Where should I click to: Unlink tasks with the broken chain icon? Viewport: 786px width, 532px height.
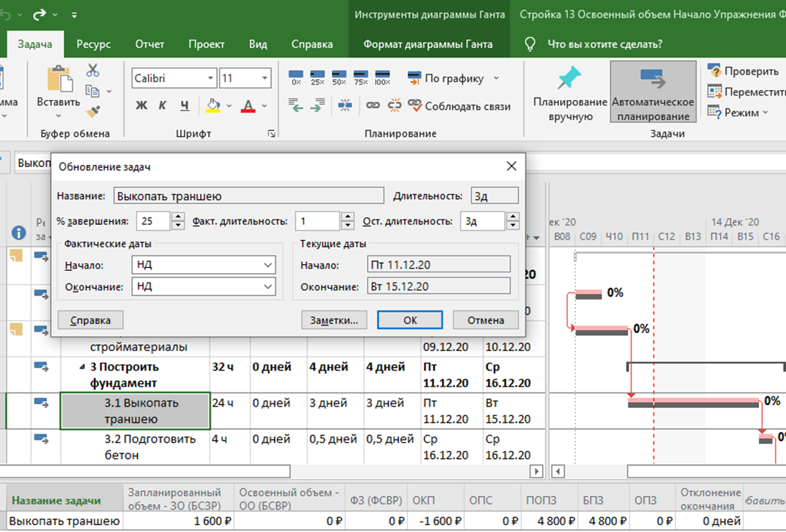(395, 105)
